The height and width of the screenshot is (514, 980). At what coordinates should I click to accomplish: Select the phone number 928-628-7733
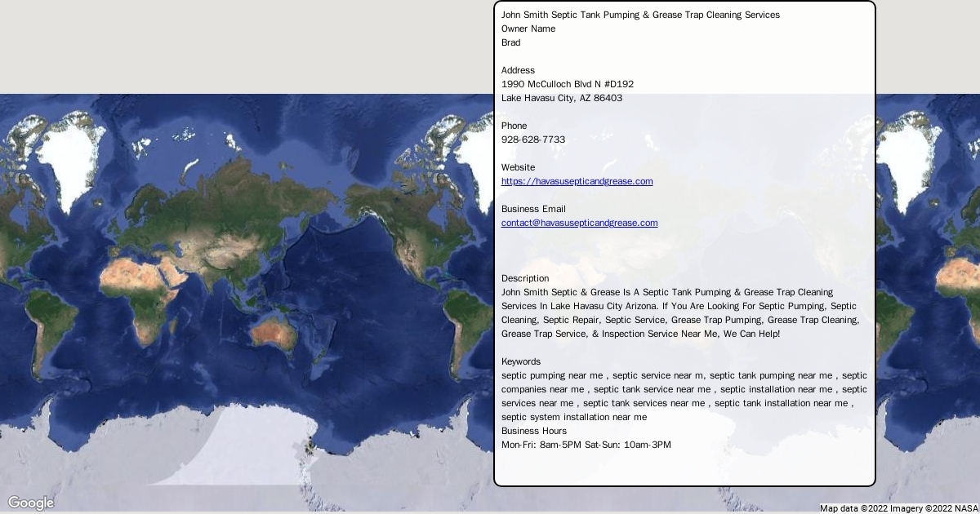(533, 140)
